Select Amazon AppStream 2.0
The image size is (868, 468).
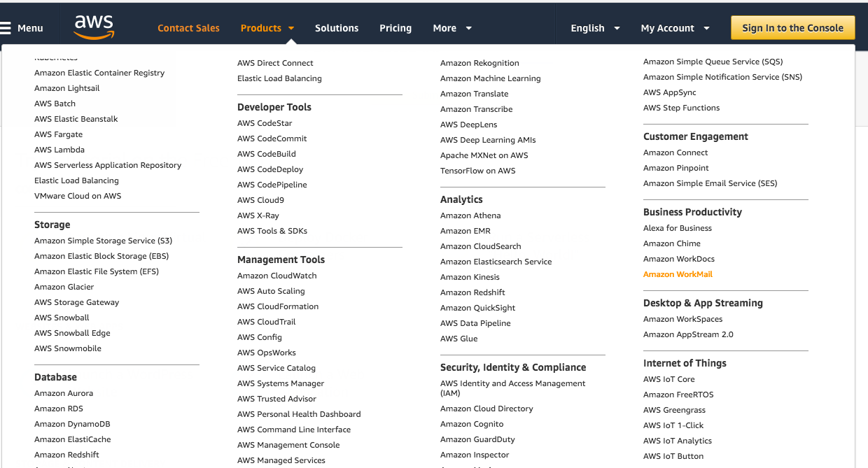pyautogui.click(x=688, y=334)
